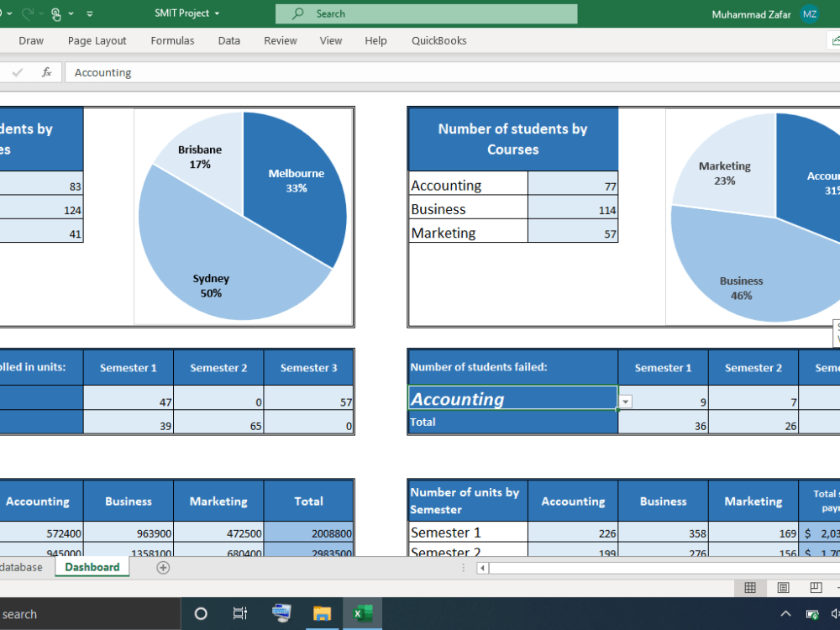Click the Search box at the top
This screenshot has width=840, height=630.
point(426,13)
